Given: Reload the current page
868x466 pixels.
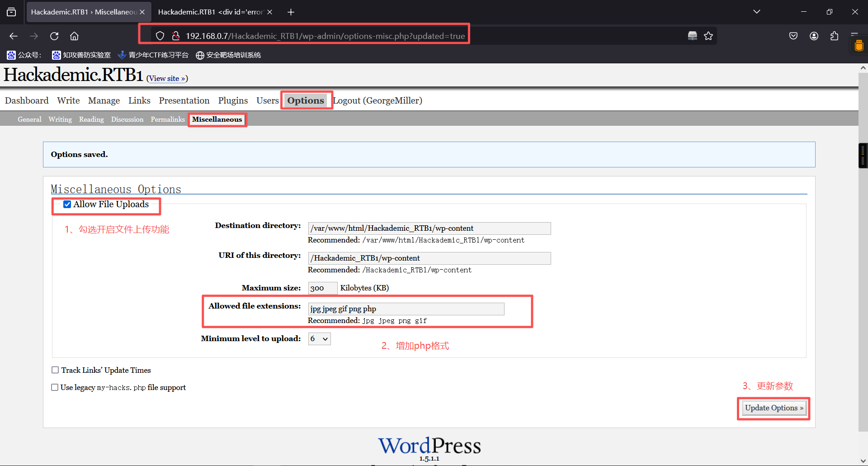Looking at the screenshot, I should point(54,36).
